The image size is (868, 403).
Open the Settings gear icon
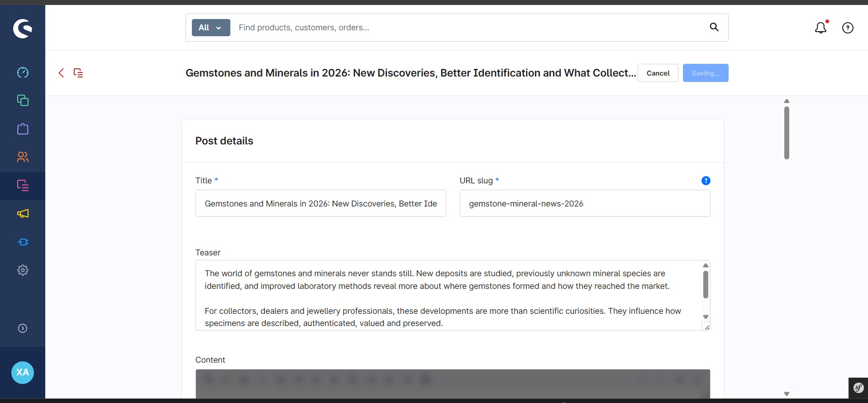23,270
